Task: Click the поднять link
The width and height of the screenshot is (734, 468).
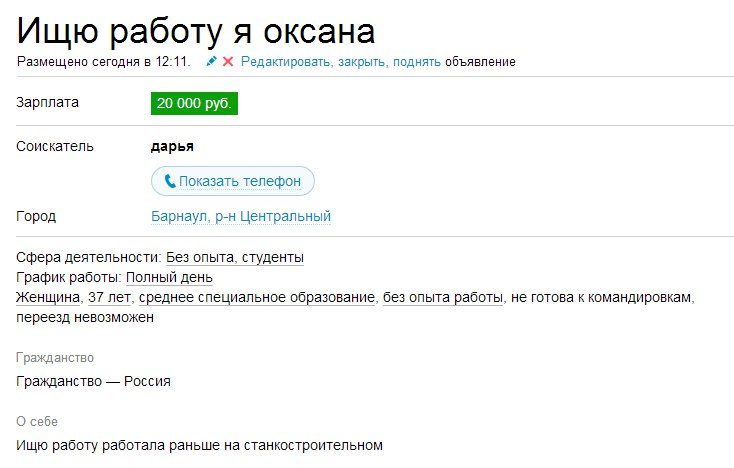Action: click(417, 62)
